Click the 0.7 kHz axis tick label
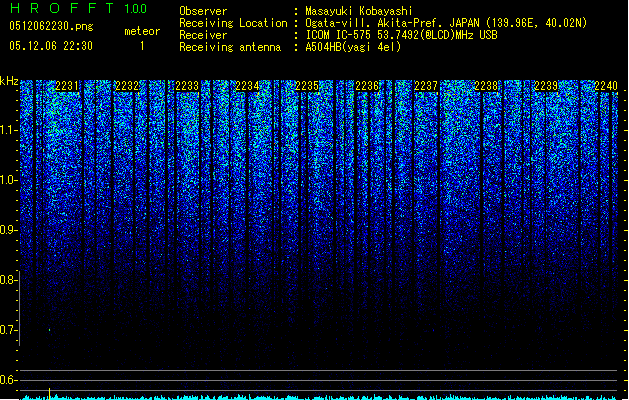The image size is (629, 400). (x=9, y=330)
